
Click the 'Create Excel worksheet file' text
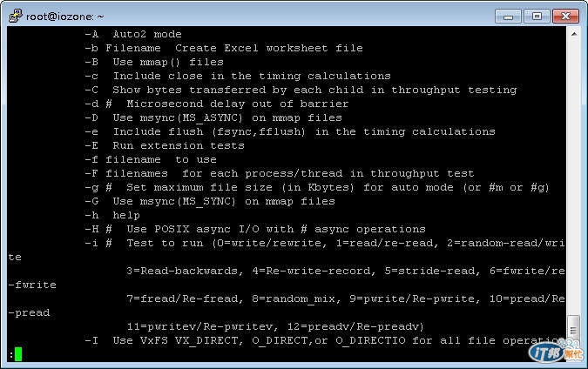tap(269, 49)
